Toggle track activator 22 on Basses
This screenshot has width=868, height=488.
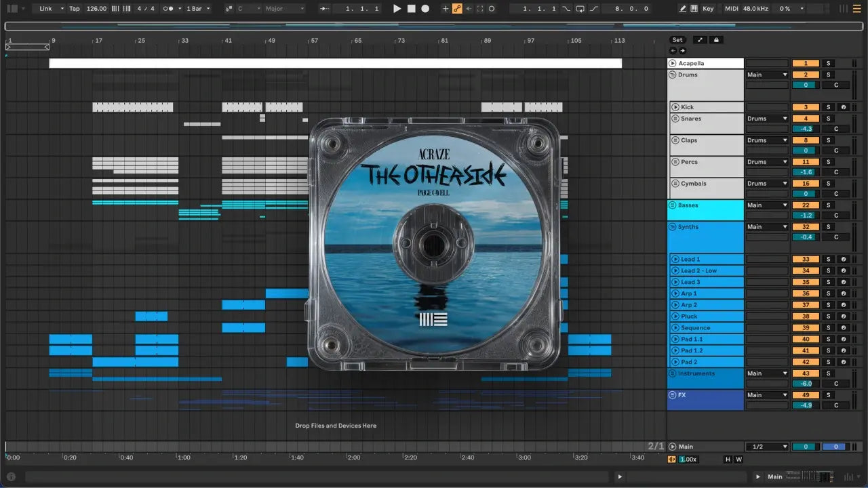click(806, 205)
